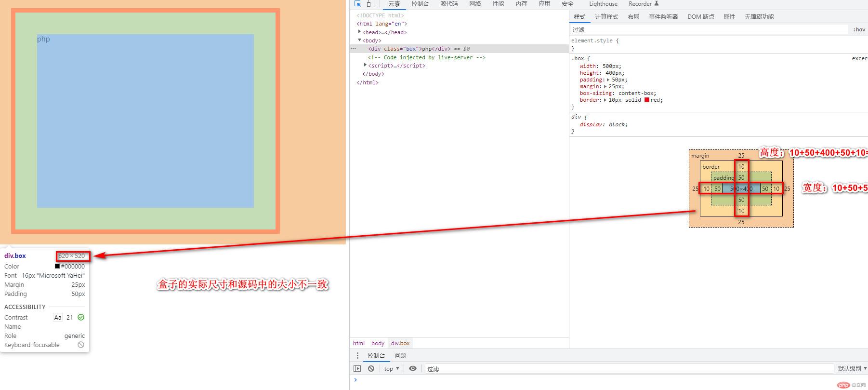Click the div.box breadcrumb
The width and height of the screenshot is (868, 390).
tap(400, 343)
